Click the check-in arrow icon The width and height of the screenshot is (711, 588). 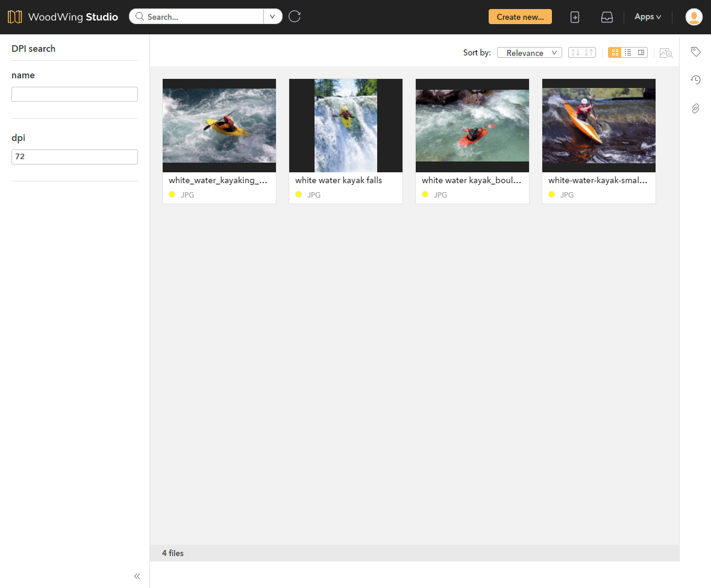(574, 17)
